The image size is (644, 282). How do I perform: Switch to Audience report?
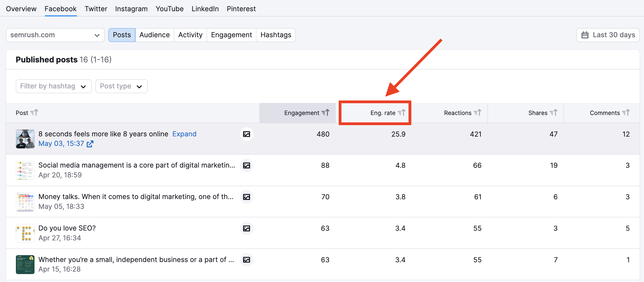click(x=155, y=35)
